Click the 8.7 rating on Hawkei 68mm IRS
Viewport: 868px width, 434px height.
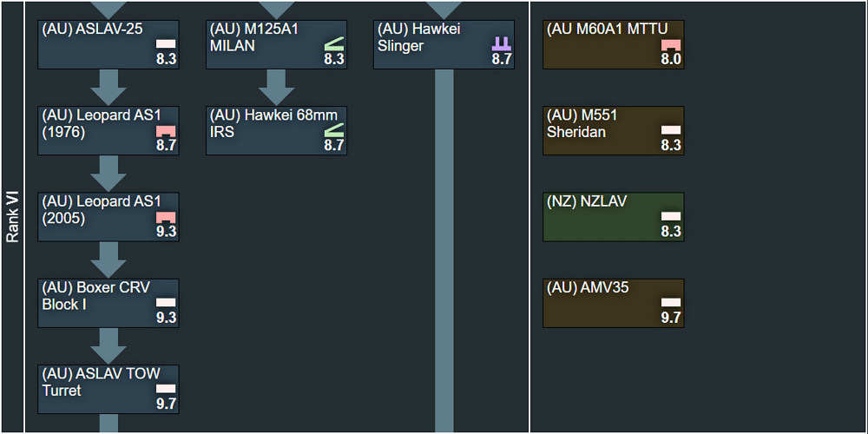pyautogui.click(x=334, y=146)
